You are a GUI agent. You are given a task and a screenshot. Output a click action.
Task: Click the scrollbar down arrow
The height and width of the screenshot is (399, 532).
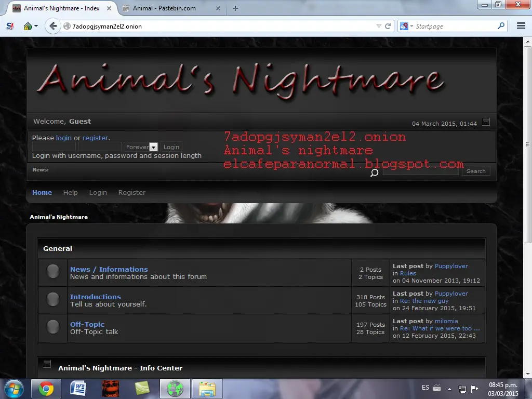coord(527,374)
